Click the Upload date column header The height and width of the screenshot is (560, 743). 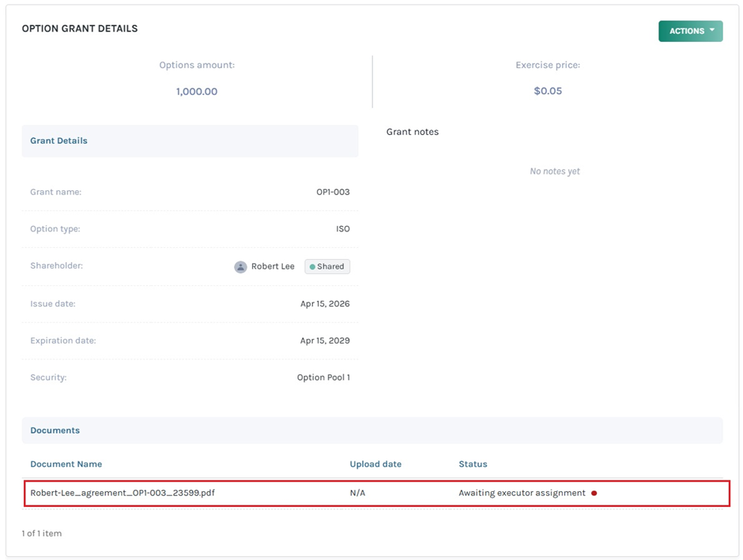click(x=375, y=464)
